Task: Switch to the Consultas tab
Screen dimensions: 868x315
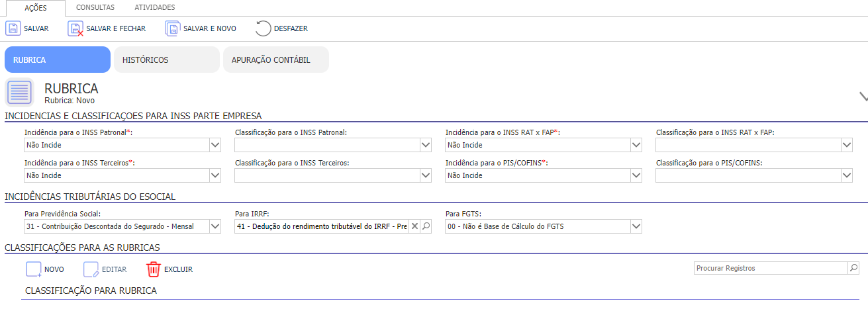Action: click(95, 7)
